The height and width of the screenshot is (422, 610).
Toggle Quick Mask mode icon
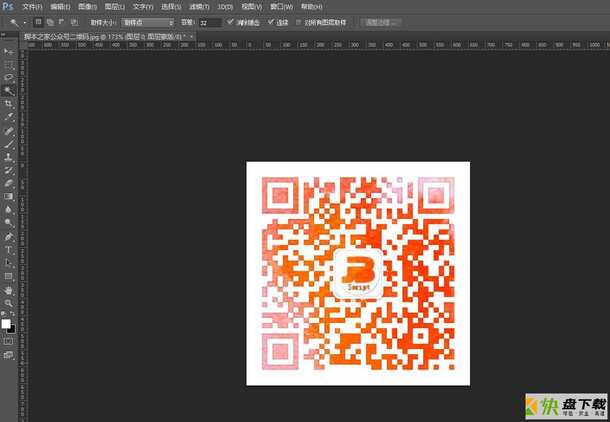coord(8,341)
